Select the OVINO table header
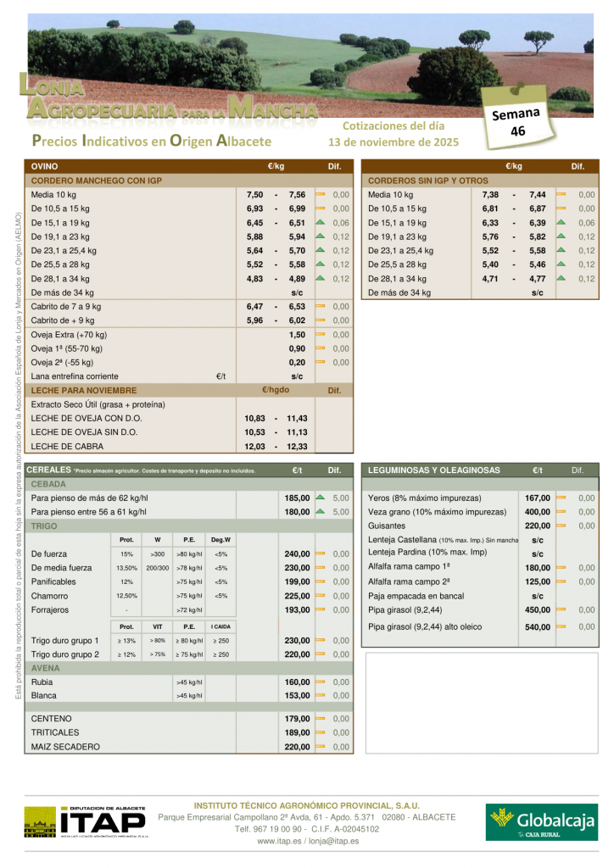614x868 pixels. (x=45, y=167)
